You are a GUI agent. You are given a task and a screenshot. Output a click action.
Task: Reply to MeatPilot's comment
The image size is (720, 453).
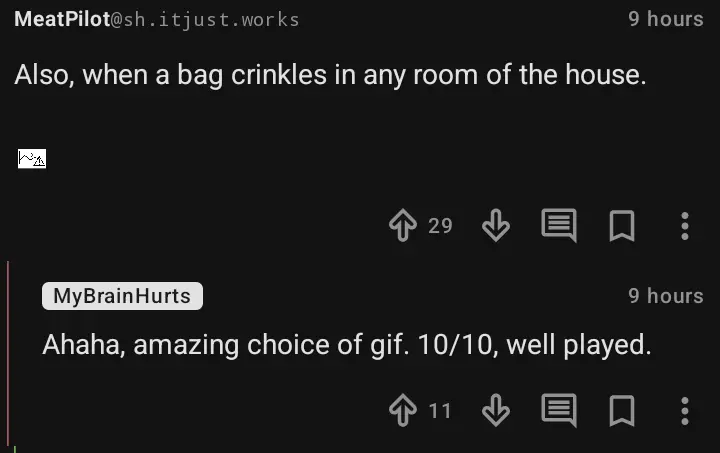[x=558, y=226]
